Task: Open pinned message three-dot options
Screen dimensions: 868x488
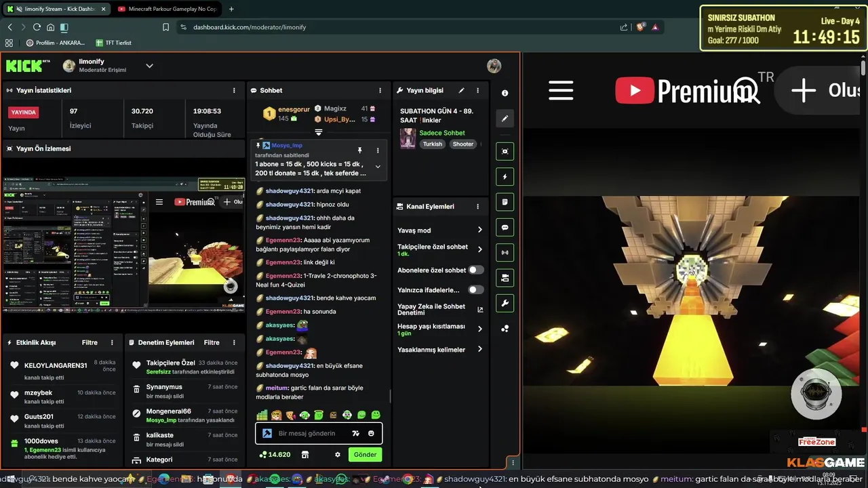Action: pos(378,150)
